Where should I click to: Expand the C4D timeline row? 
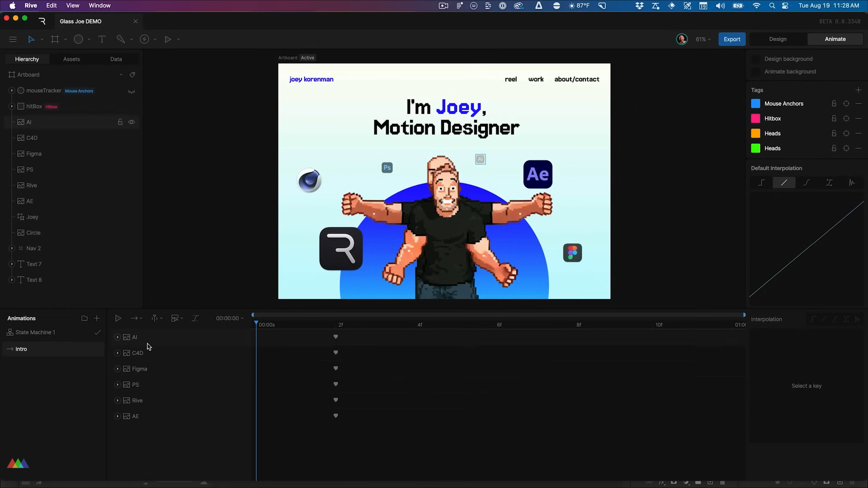118,353
